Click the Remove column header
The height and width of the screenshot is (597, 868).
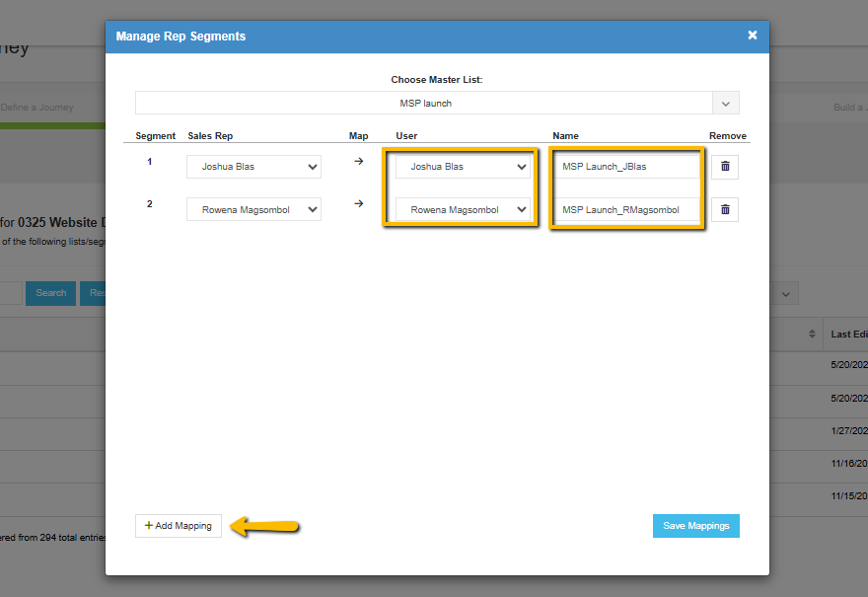727,136
